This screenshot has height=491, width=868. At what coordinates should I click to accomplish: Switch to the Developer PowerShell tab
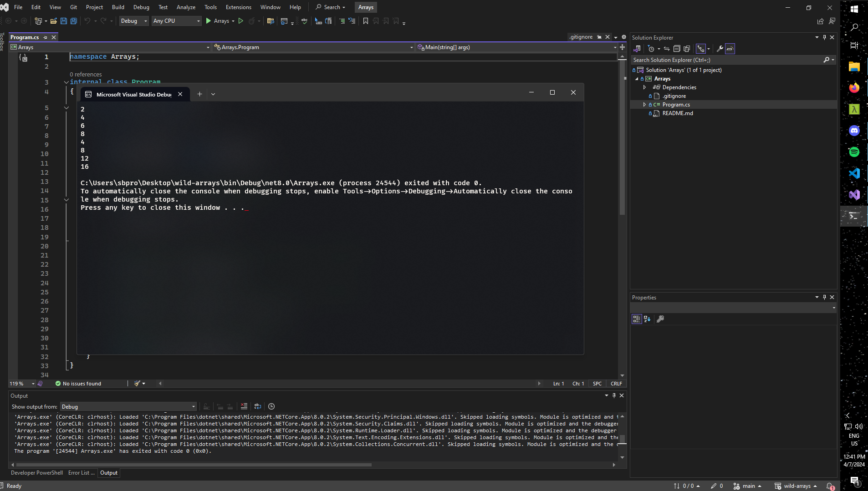coord(37,473)
